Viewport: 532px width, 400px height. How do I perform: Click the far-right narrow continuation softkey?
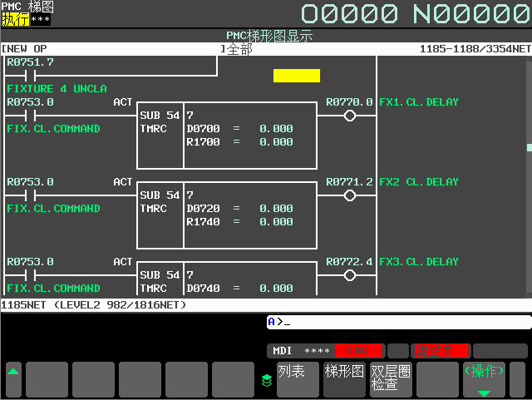[517, 379]
